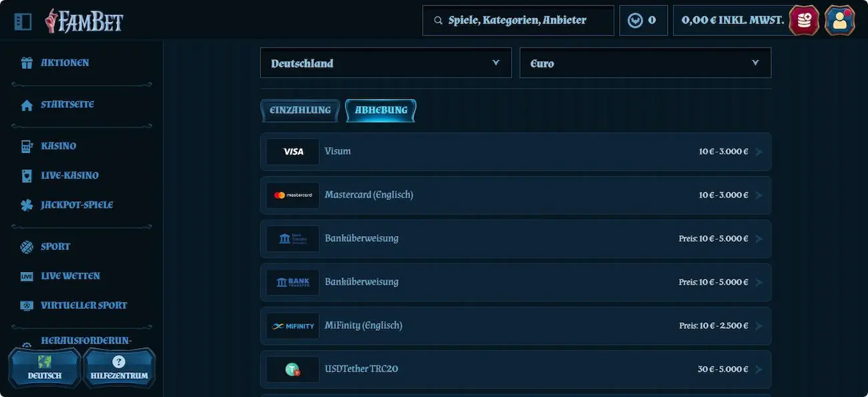This screenshot has width=868, height=397.
Task: Go to the Sport section
Action: click(x=55, y=247)
